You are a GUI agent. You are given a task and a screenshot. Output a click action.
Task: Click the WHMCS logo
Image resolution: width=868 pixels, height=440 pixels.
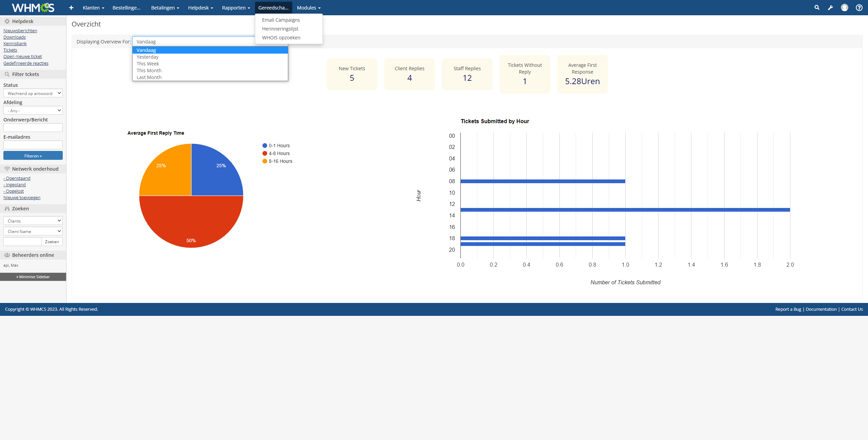pyautogui.click(x=33, y=7)
